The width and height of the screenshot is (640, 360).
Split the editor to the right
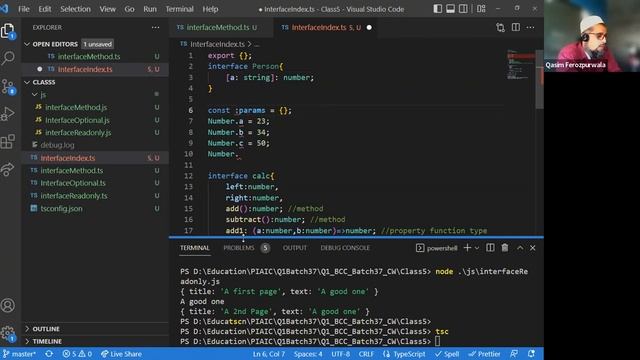pyautogui.click(x=516, y=27)
